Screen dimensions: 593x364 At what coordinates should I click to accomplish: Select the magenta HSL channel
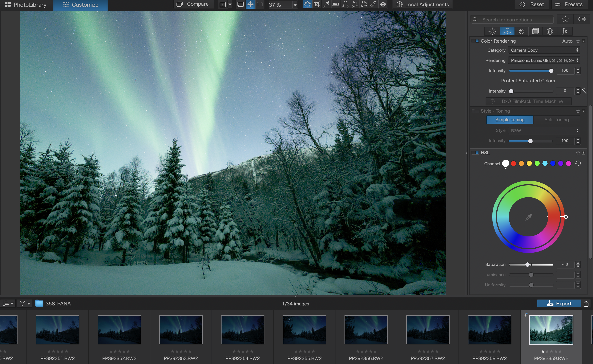[568, 164]
